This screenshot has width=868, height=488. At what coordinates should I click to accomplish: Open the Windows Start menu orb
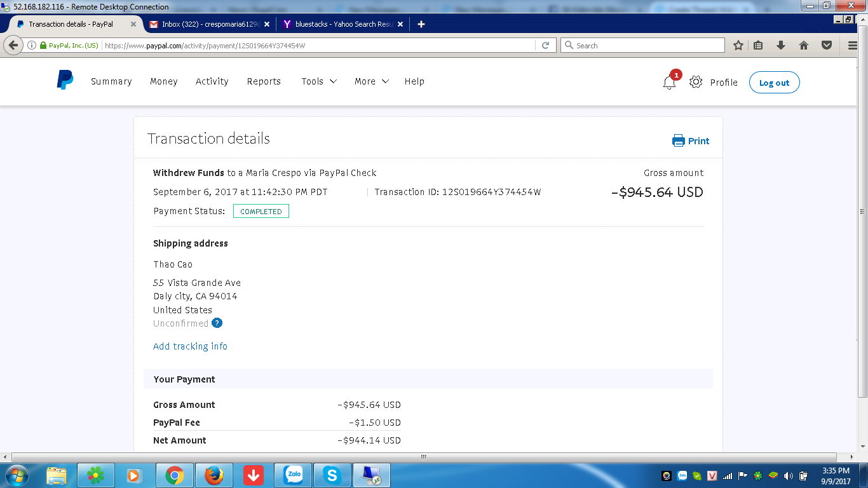pyautogui.click(x=17, y=475)
